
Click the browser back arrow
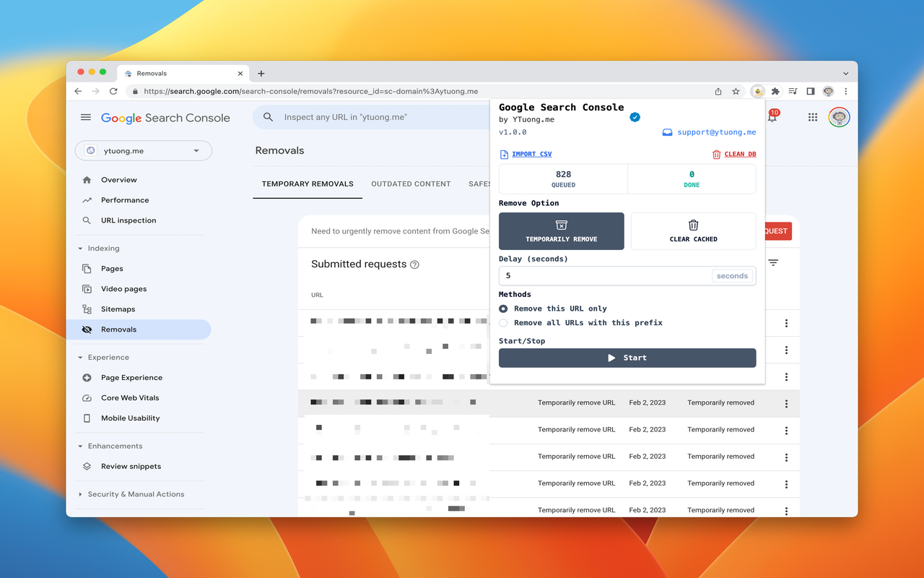[x=79, y=91]
